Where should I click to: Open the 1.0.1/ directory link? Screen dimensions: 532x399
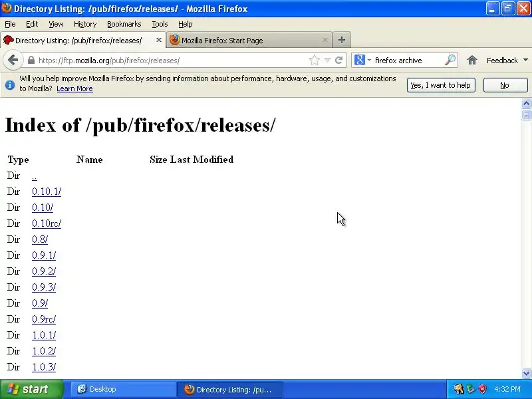click(x=44, y=335)
